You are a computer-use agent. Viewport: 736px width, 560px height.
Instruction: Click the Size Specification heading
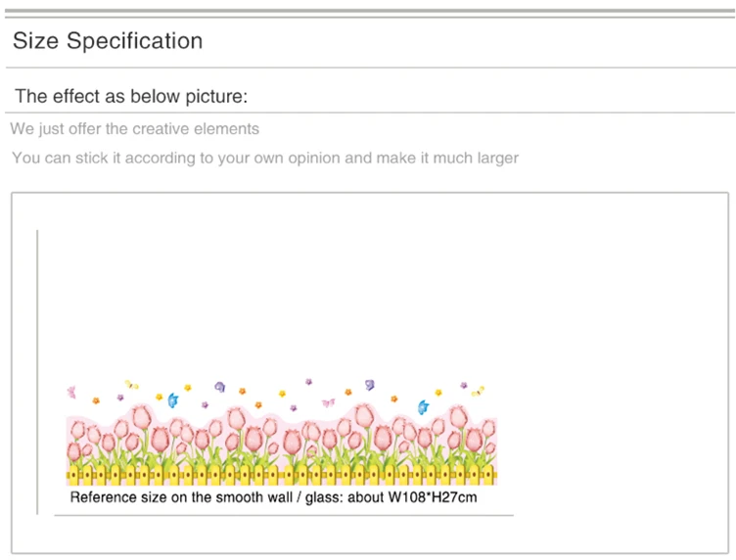pos(108,41)
